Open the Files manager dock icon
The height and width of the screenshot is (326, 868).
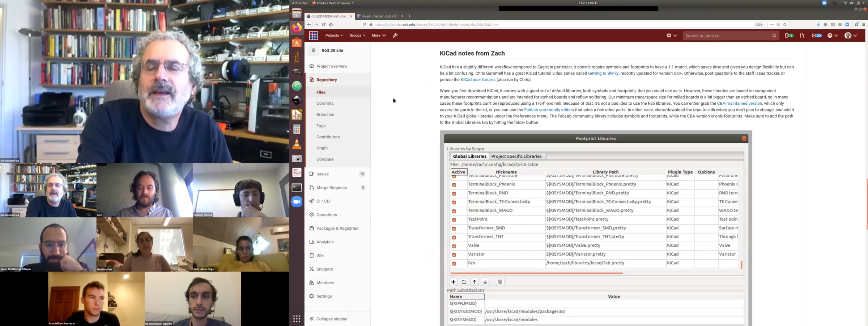pos(297,13)
